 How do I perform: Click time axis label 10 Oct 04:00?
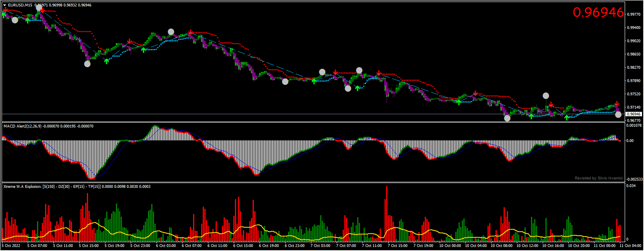point(476,245)
